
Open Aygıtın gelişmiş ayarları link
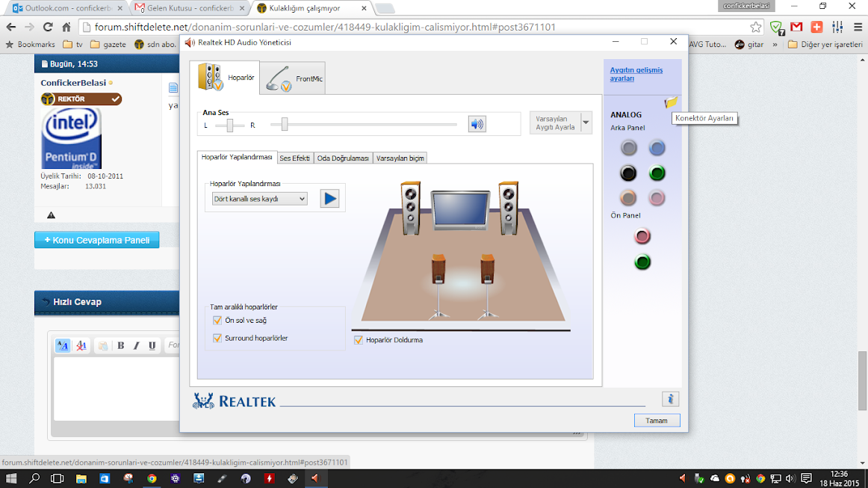click(x=636, y=74)
